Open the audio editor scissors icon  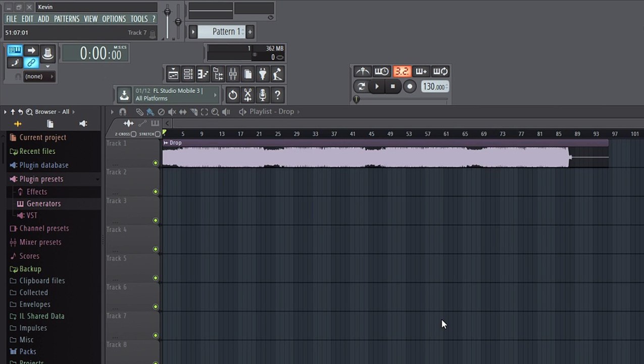pos(247,95)
